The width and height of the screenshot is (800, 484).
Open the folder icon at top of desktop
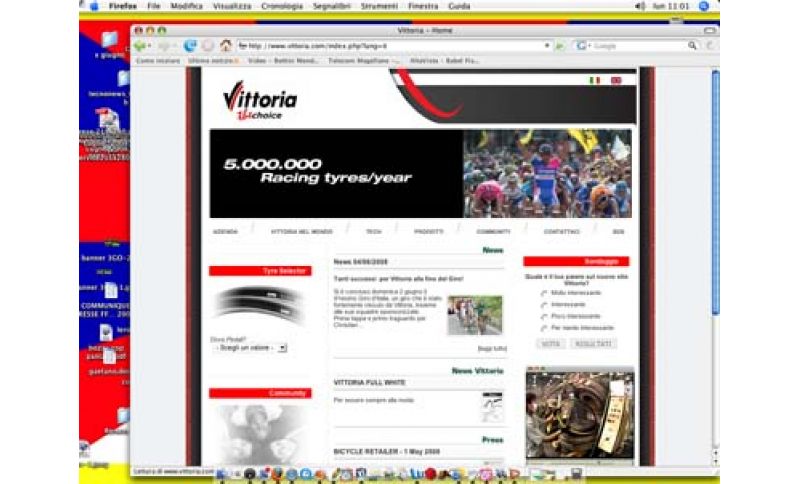click(x=110, y=39)
